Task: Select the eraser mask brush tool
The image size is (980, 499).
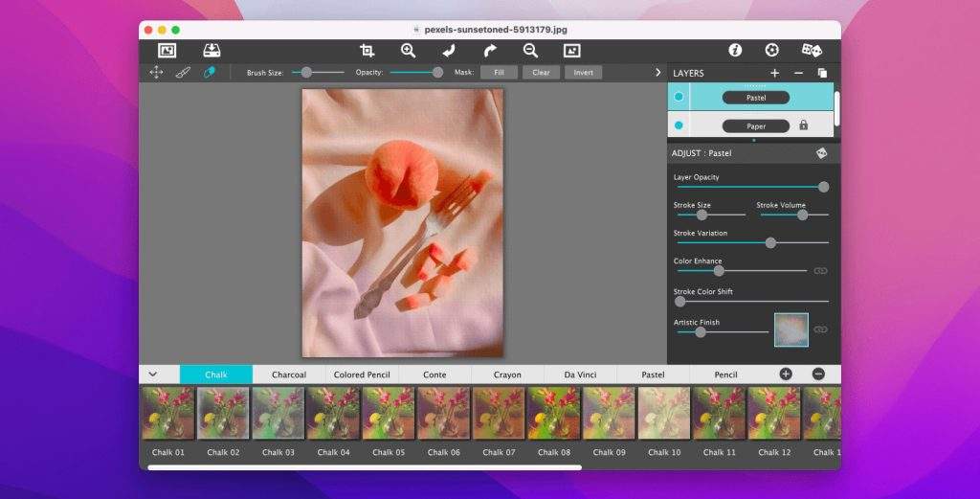Action: click(209, 73)
